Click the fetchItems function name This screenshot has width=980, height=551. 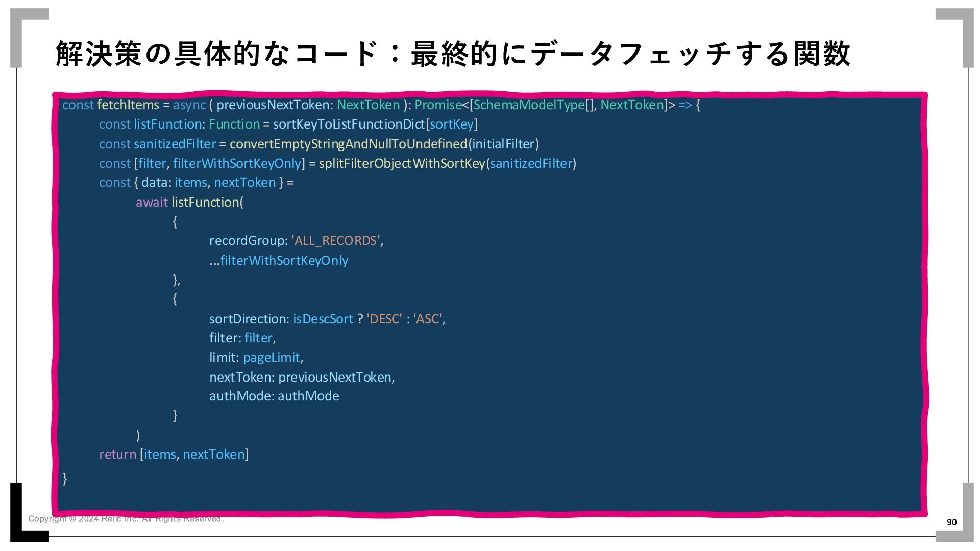point(128,105)
